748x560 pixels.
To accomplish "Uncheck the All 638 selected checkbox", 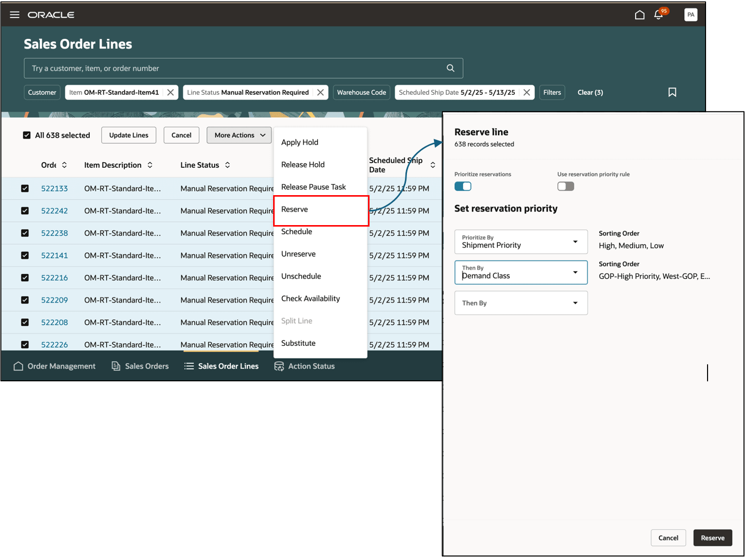I will pyautogui.click(x=27, y=135).
